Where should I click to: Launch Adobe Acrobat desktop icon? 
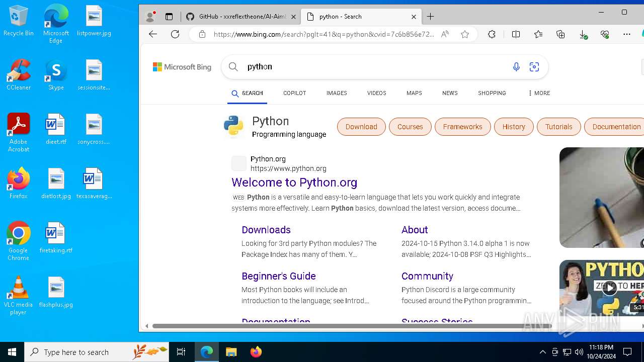click(18, 133)
